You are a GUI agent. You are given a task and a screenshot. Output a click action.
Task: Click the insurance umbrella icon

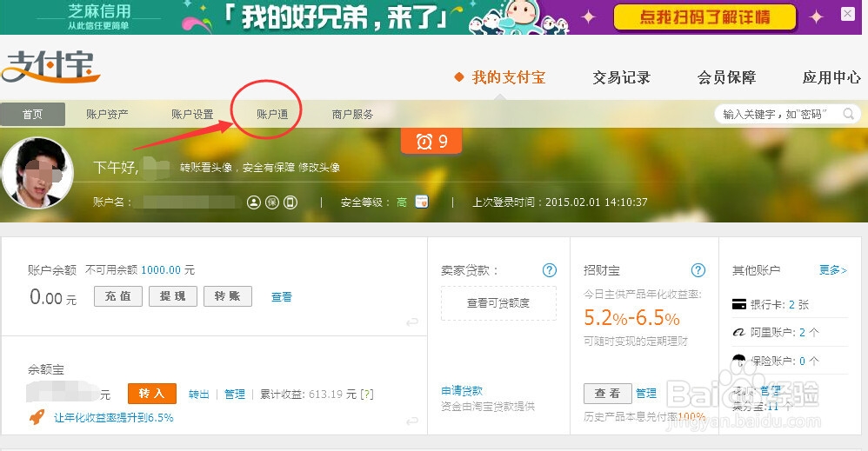[739, 361]
